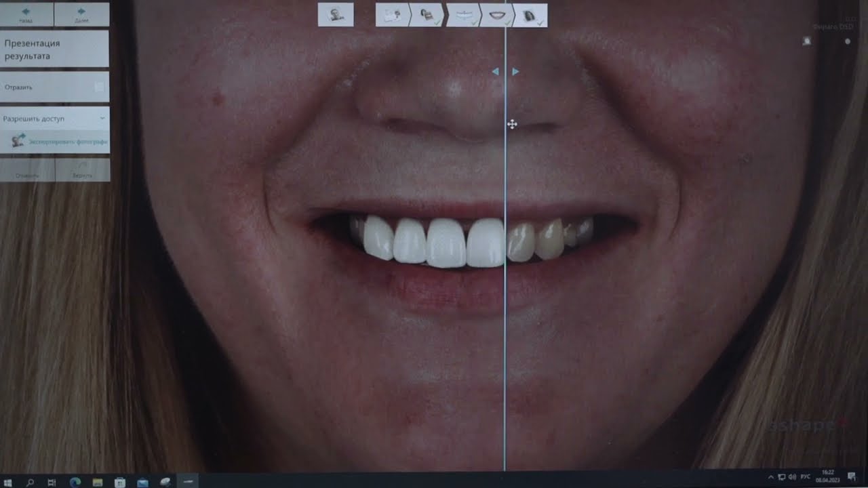Launch Microsoft Edge from the taskbar
Viewport: 868px width, 488px height.
point(75,482)
